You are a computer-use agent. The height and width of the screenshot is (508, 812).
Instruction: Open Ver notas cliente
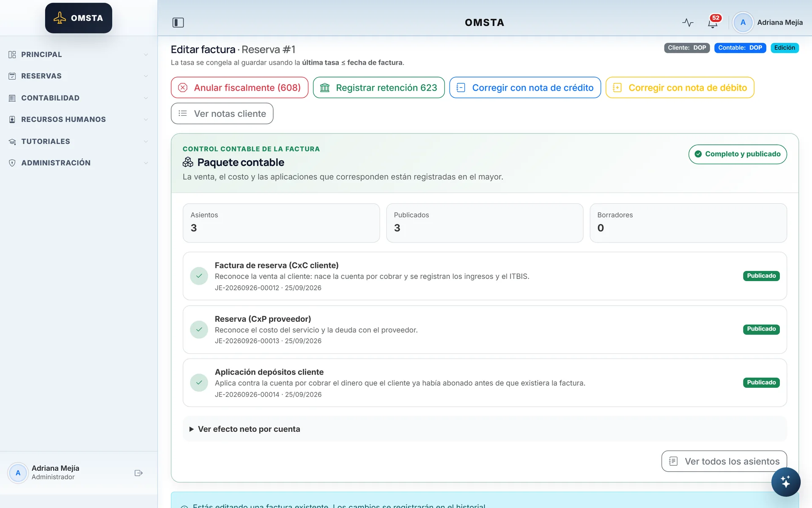pos(222,113)
